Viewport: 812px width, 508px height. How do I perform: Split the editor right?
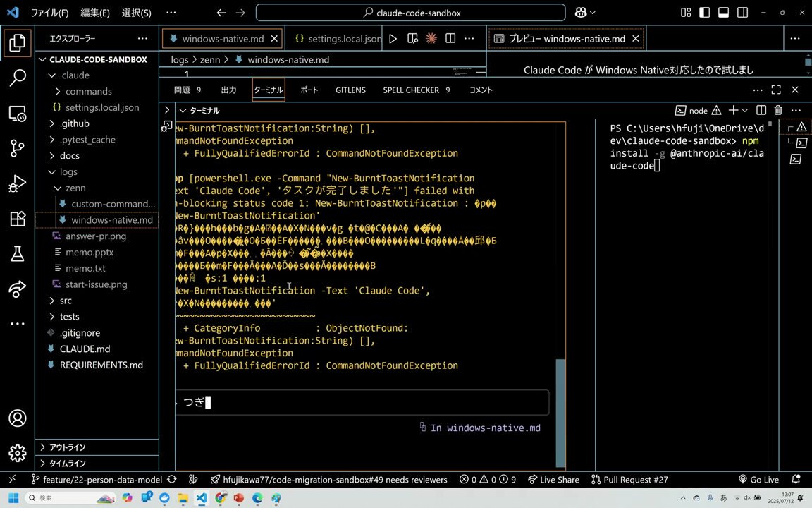(x=450, y=38)
